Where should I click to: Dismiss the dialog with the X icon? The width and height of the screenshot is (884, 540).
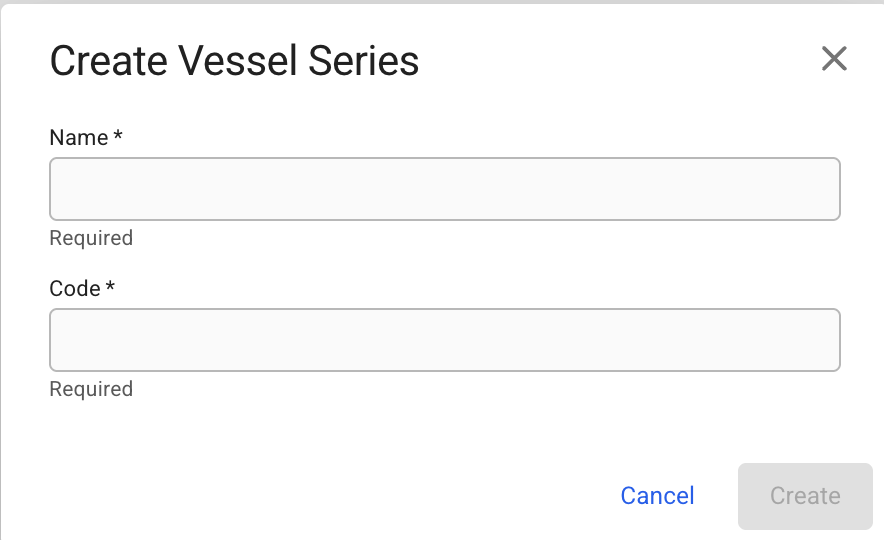[834, 59]
